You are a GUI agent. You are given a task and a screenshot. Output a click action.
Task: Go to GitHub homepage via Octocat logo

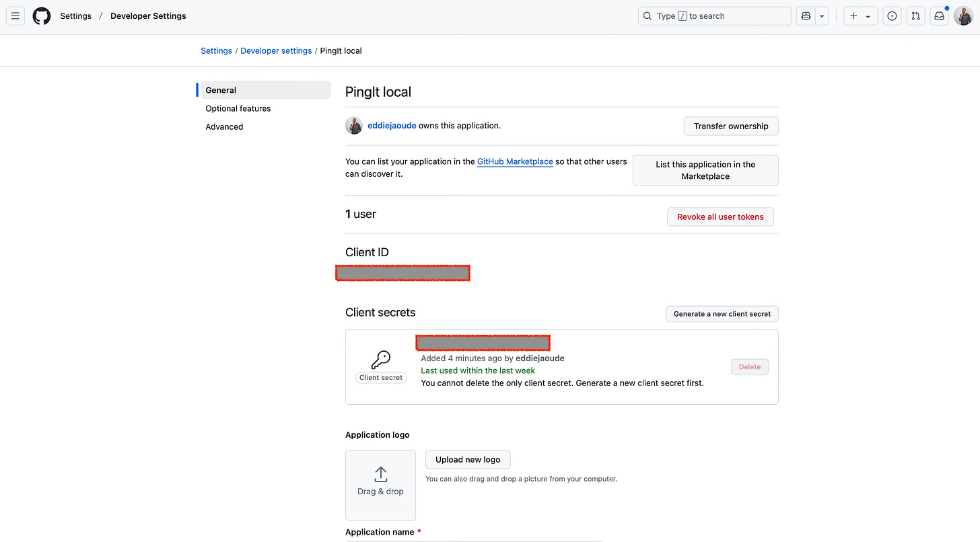pos(42,16)
